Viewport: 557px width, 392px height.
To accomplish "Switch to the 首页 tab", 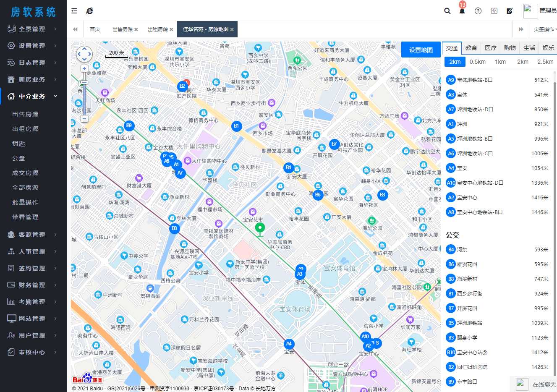I will [x=95, y=29].
